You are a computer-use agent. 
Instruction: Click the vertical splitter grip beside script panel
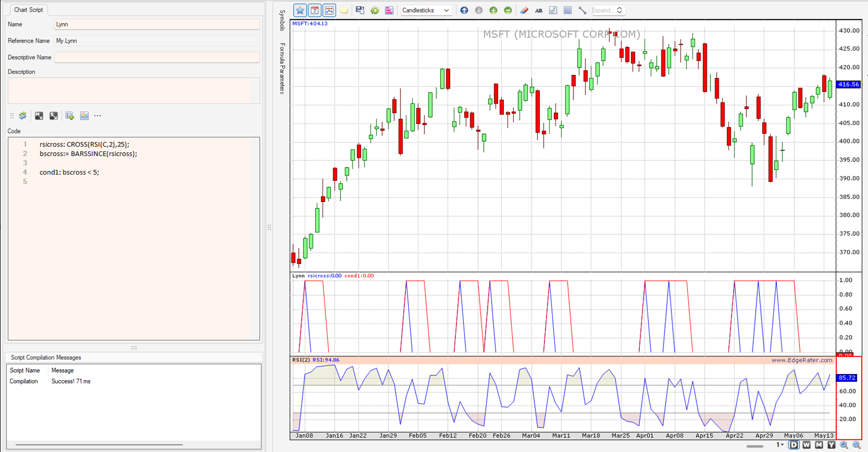(269, 227)
